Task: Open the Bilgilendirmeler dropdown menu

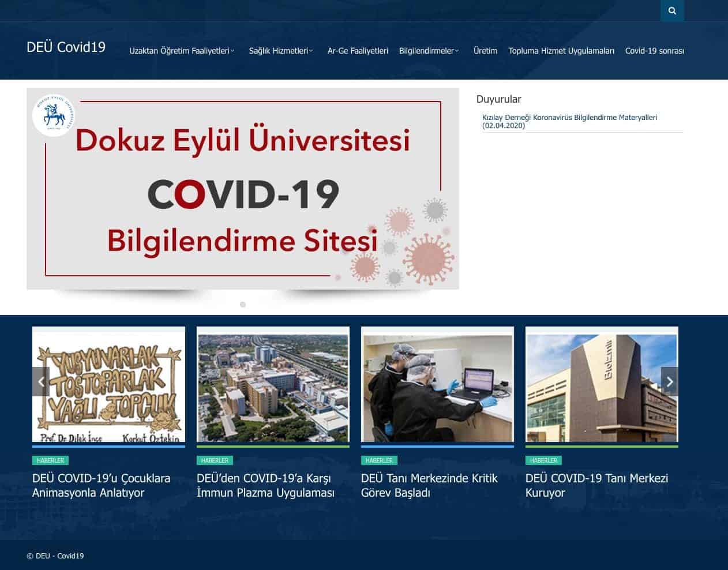Action: click(x=429, y=51)
